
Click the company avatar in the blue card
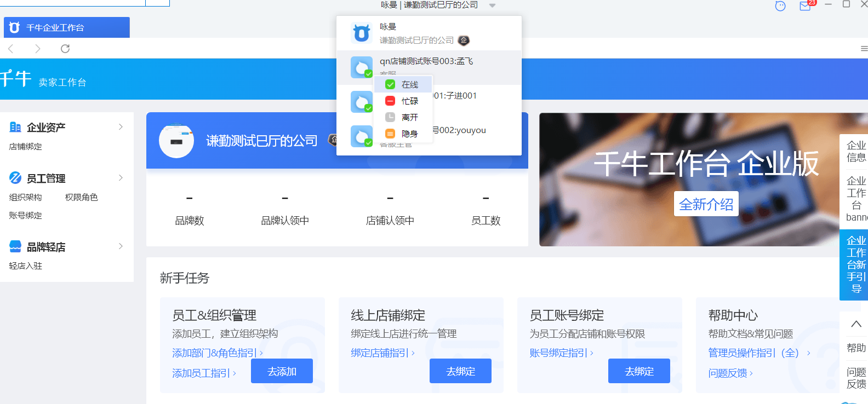[x=176, y=141]
